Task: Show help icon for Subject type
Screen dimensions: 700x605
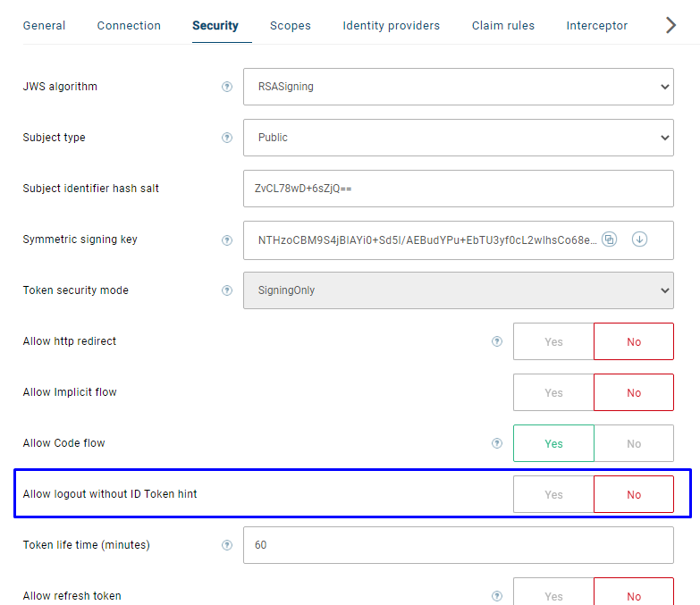Action: [227, 138]
